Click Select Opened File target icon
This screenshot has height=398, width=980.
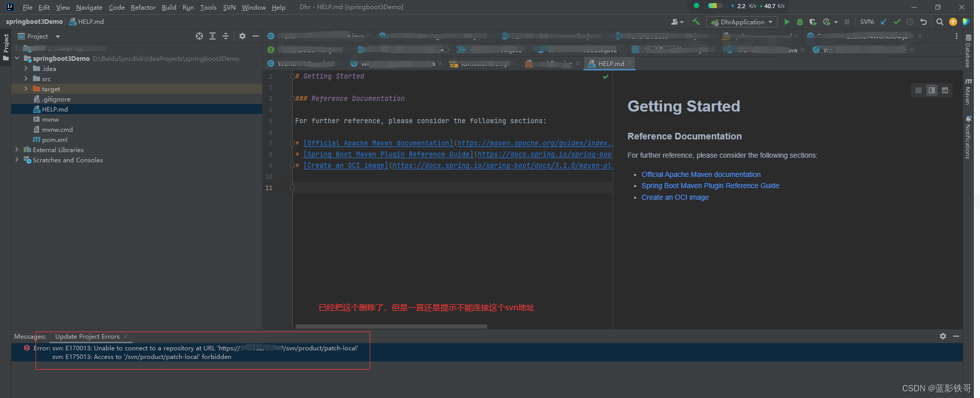tap(199, 36)
